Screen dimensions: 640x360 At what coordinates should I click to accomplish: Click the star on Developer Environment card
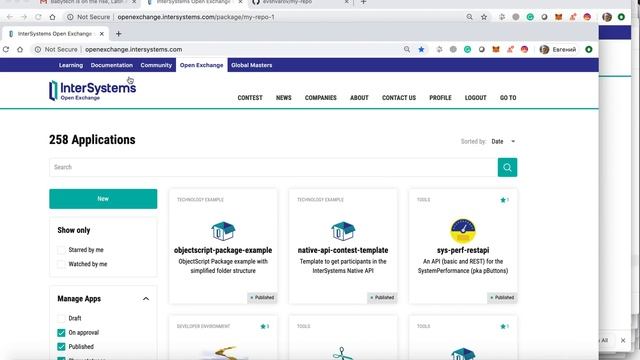(263, 327)
